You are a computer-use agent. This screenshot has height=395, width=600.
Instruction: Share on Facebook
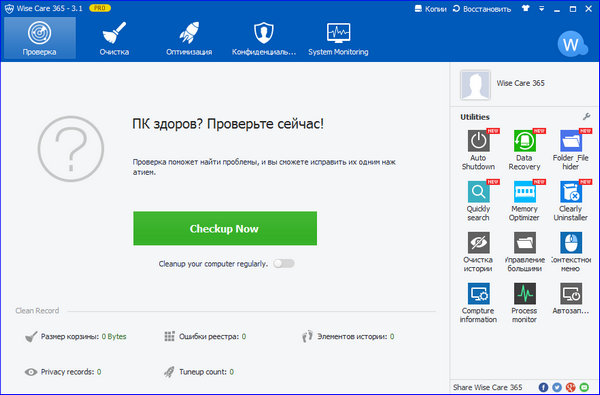pyautogui.click(x=543, y=387)
